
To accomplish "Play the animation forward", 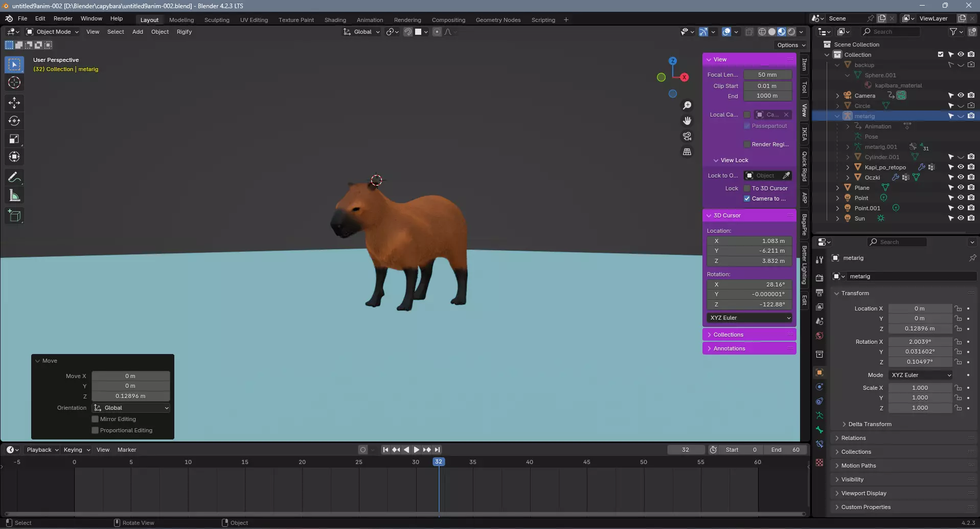I will tap(416, 450).
